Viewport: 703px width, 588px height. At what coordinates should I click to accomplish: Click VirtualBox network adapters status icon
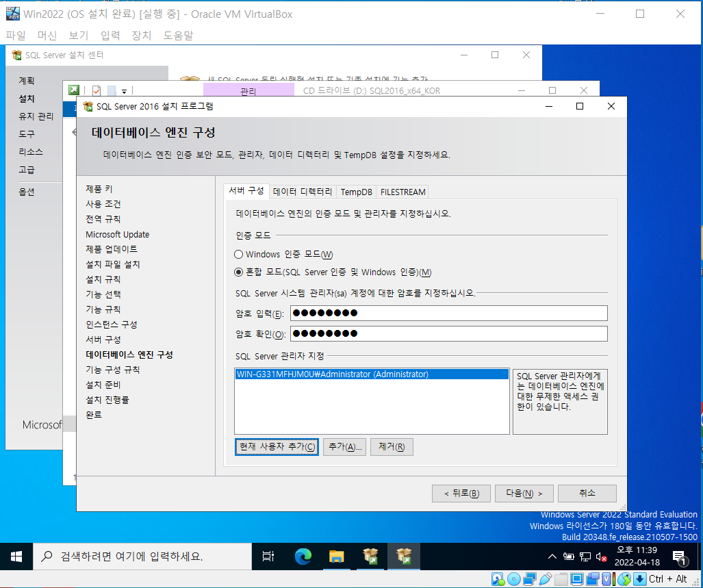tap(530, 578)
